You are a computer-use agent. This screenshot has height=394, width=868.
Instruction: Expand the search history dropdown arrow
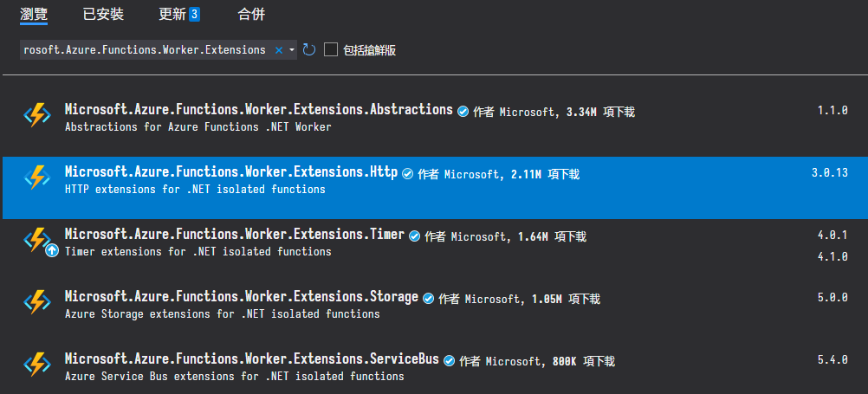click(x=292, y=50)
